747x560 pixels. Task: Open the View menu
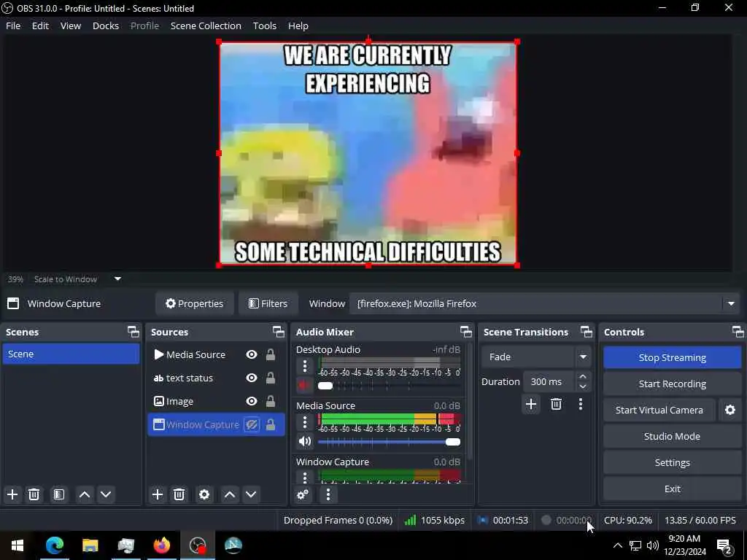click(x=71, y=26)
